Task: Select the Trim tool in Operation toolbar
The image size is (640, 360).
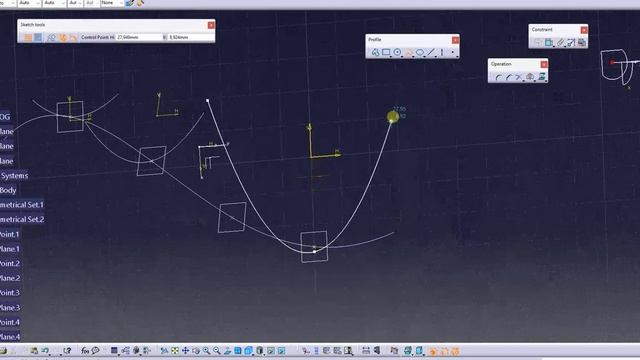Action: point(519,77)
